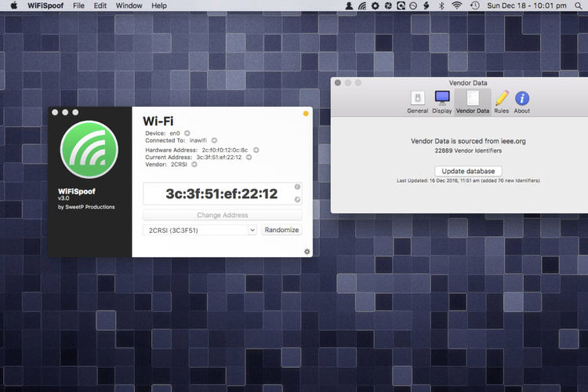Click the text Vendor Data is sourced from ieee.org
This screenshot has width=588, height=392.
click(468, 141)
